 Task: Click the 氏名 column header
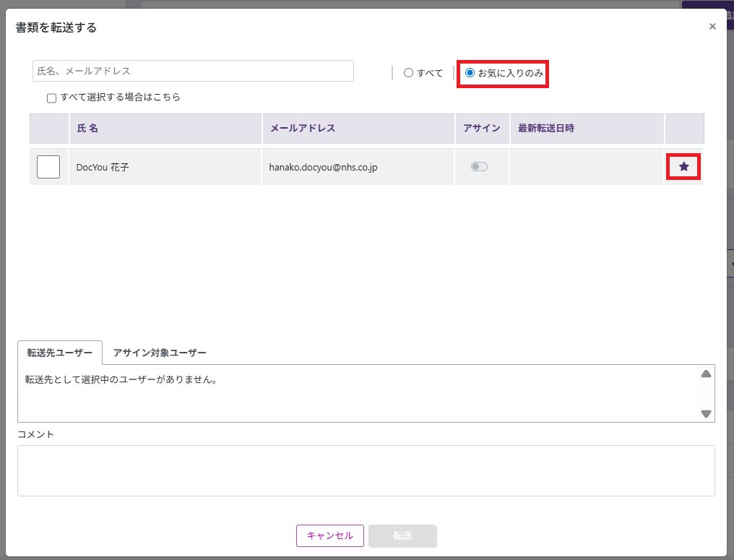tap(87, 129)
